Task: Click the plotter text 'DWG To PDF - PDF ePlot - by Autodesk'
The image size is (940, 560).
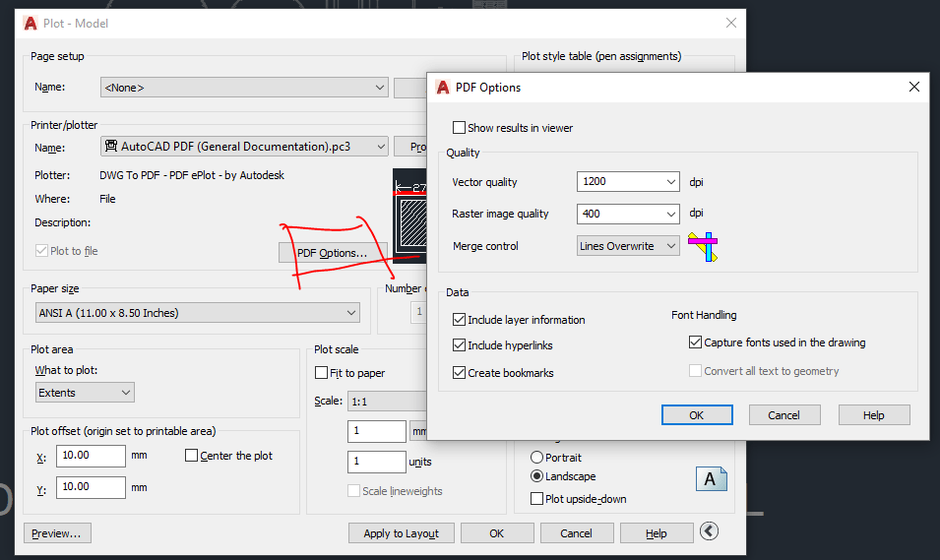Action: [x=192, y=175]
